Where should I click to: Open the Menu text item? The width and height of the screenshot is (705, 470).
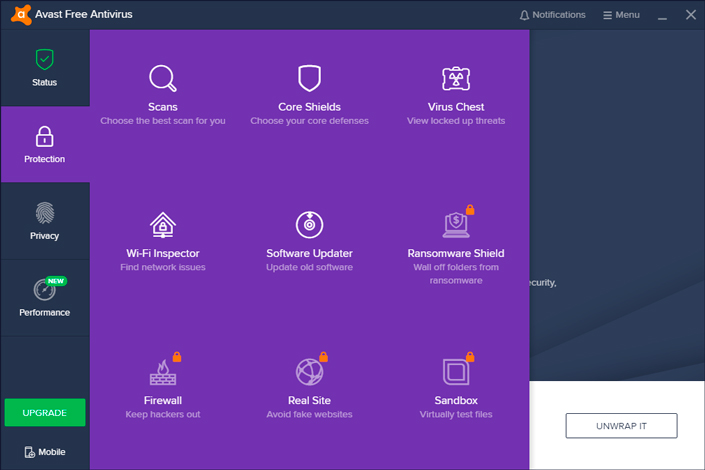click(x=627, y=15)
